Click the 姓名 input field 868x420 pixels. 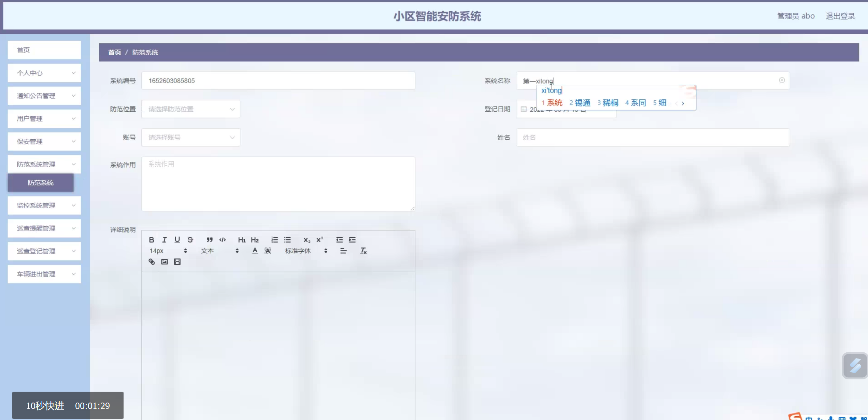coord(653,138)
